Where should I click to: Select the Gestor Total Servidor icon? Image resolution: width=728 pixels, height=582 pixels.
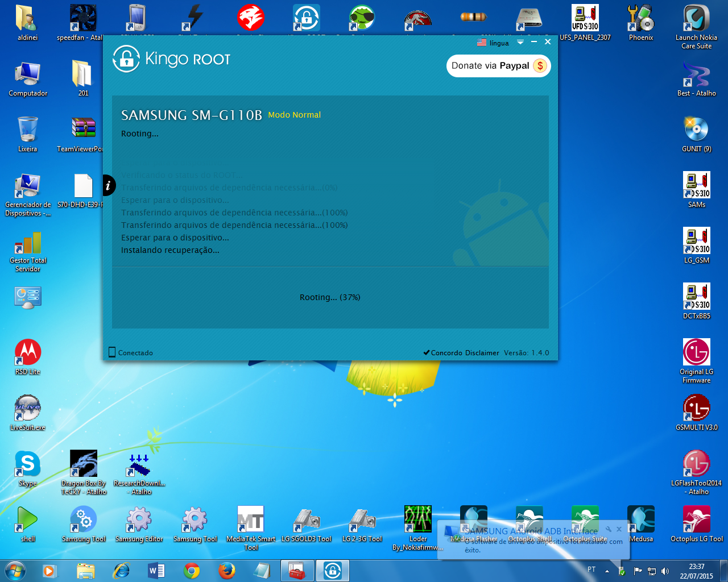[28, 250]
